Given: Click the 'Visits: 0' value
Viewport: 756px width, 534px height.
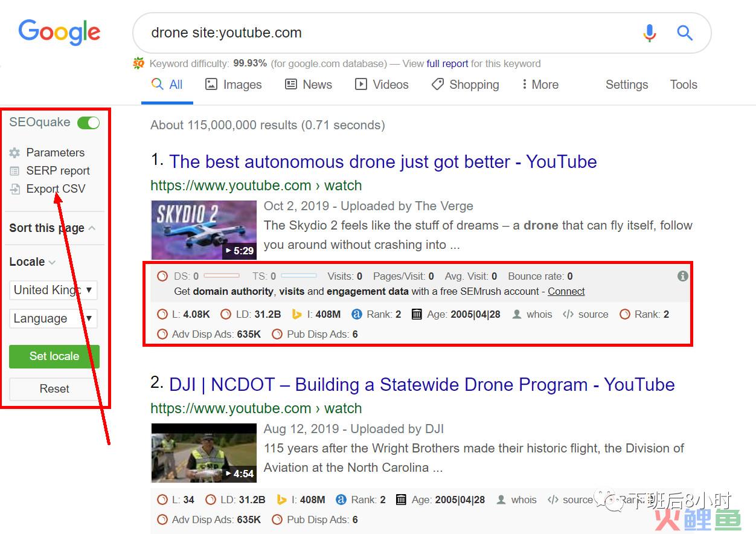Looking at the screenshot, I should pos(345,276).
